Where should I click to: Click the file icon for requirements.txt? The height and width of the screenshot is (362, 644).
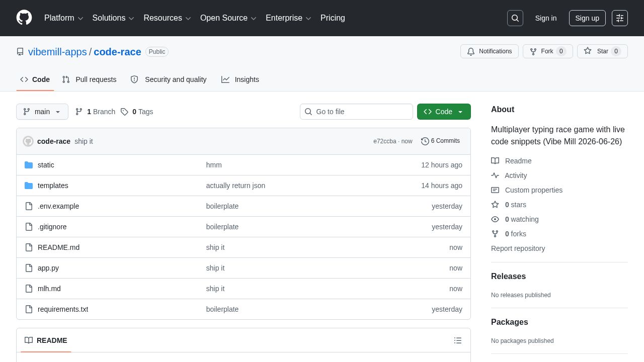(29, 309)
